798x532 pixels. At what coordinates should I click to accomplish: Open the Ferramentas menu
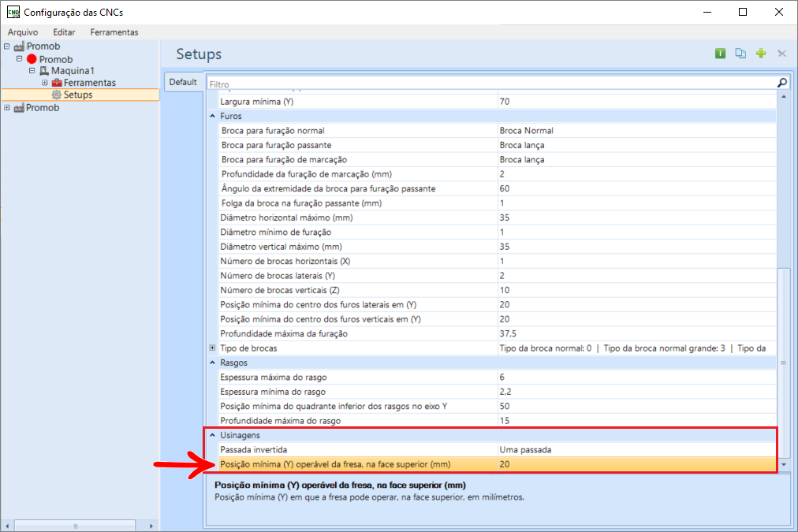click(x=114, y=32)
